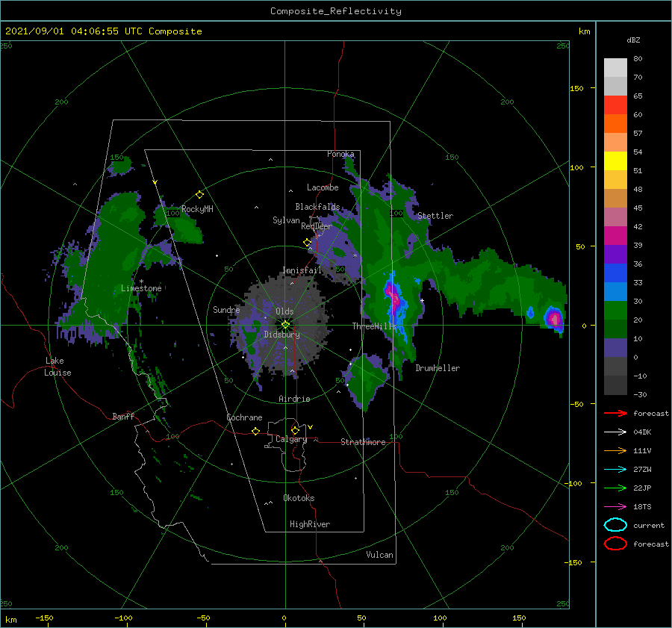Click the Lacombe label

323,187
